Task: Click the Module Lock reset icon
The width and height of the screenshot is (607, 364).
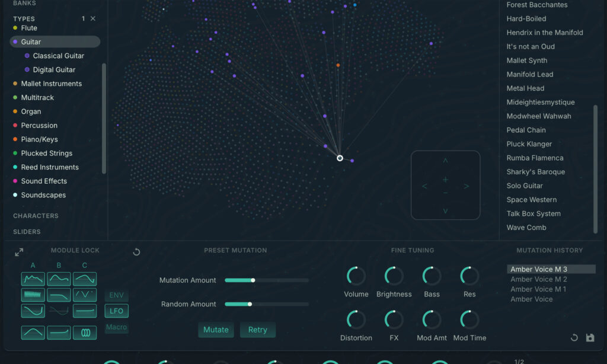Action: point(136,252)
